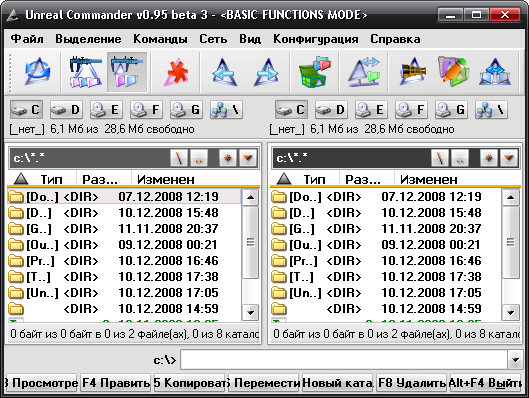Click the refresh panels toolbar icon
Screen dimensions: 529x398
[x=38, y=72]
